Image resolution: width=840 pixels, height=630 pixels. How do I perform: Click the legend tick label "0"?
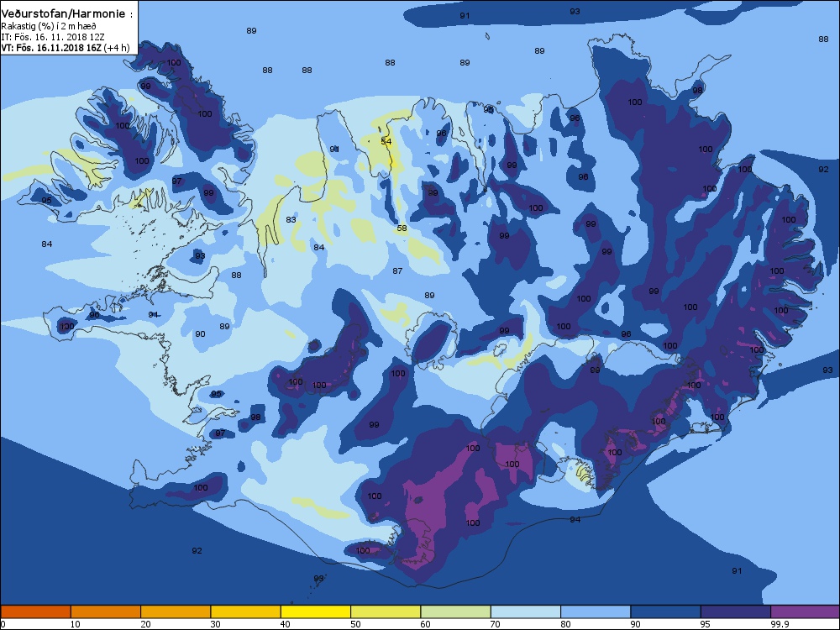tap(3, 623)
